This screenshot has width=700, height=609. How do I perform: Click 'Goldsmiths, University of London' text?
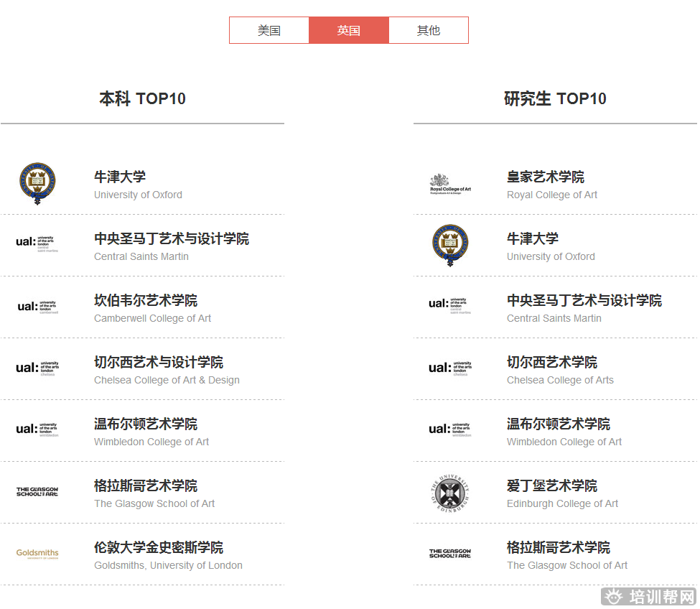point(168,566)
